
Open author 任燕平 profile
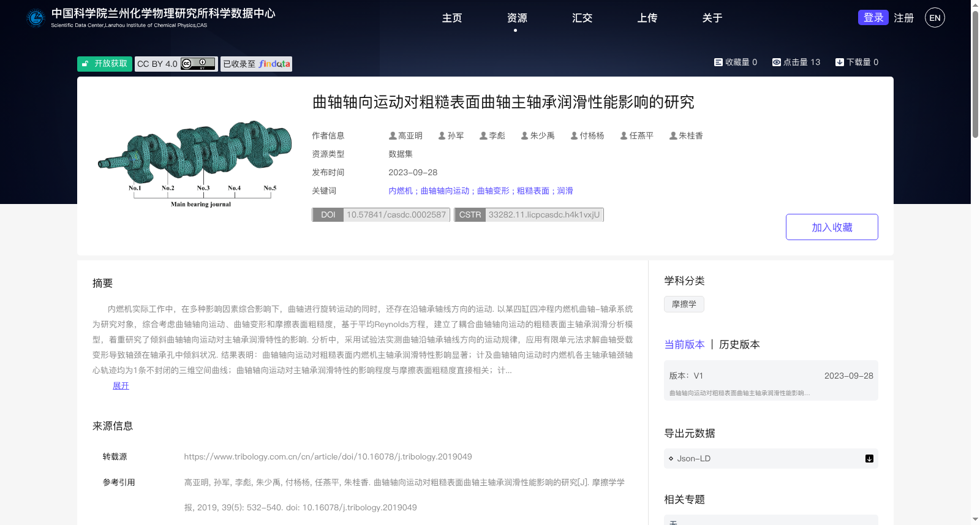636,135
